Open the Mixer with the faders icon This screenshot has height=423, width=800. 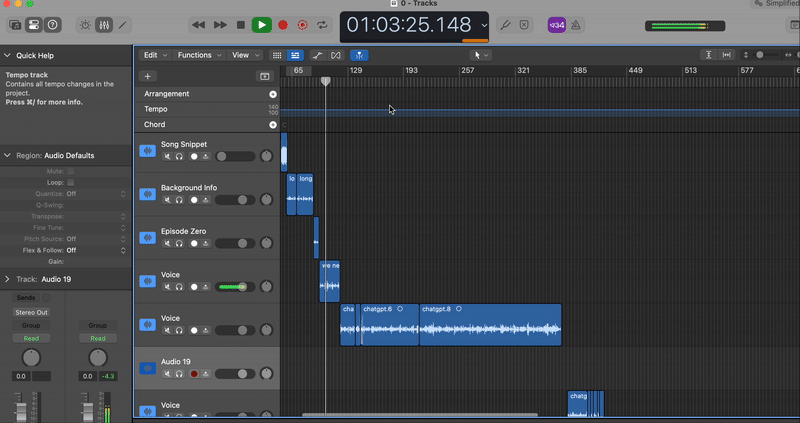[x=103, y=24]
